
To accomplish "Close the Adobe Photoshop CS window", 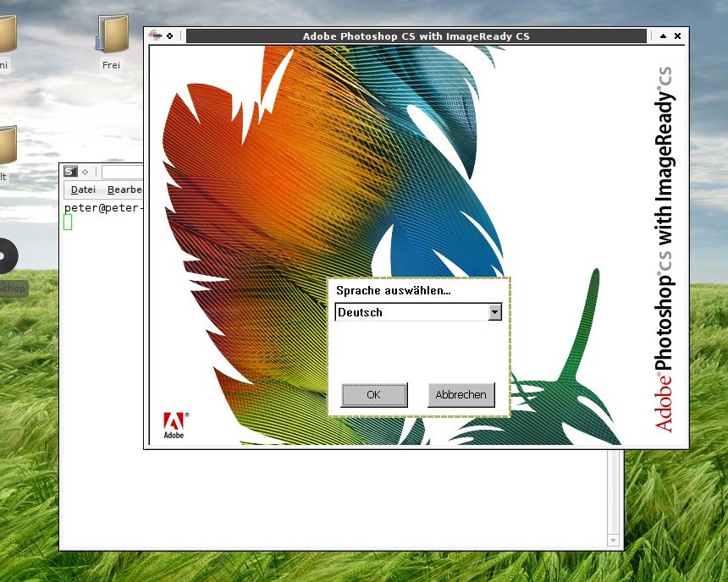I will 677,36.
